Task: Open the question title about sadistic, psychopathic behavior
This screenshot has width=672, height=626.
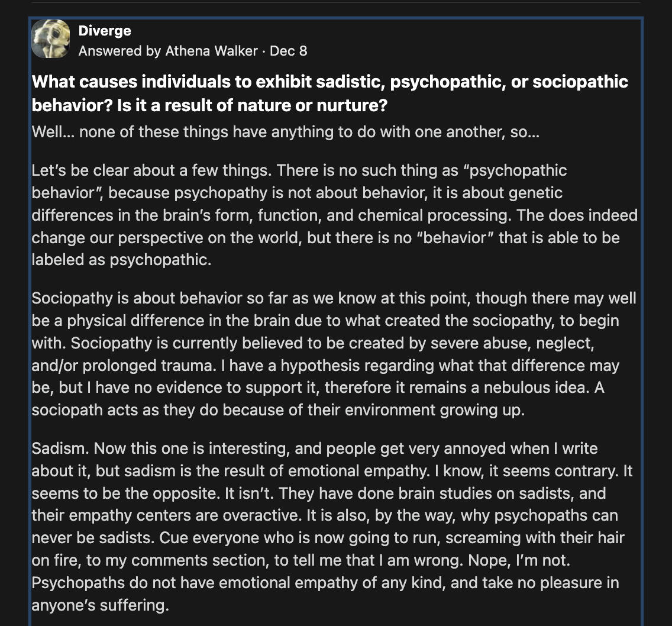Action: (330, 93)
